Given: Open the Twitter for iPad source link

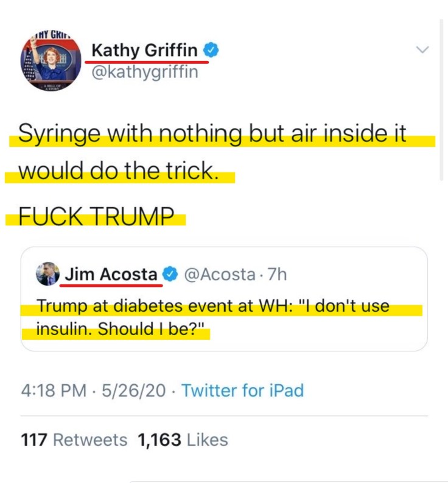Looking at the screenshot, I should coord(242,390).
